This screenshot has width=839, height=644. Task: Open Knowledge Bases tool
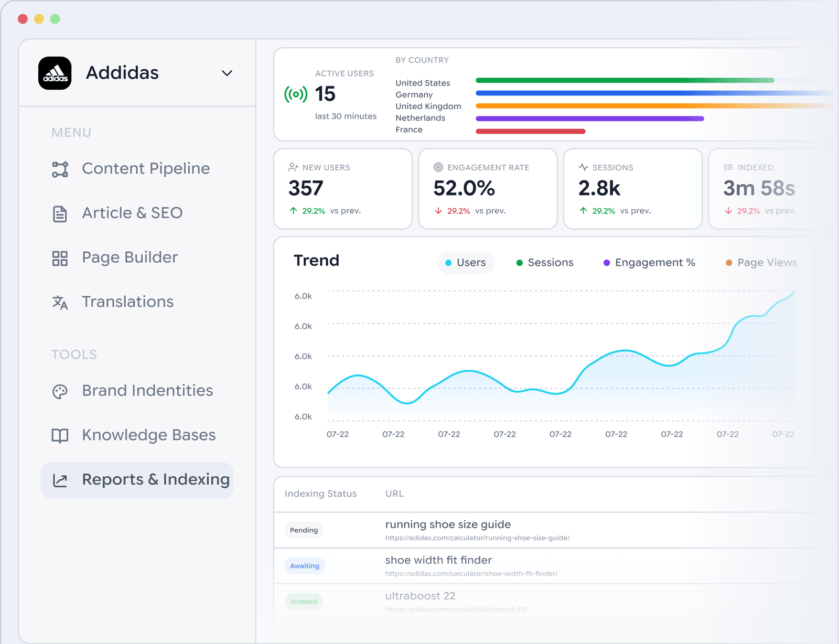point(149,435)
